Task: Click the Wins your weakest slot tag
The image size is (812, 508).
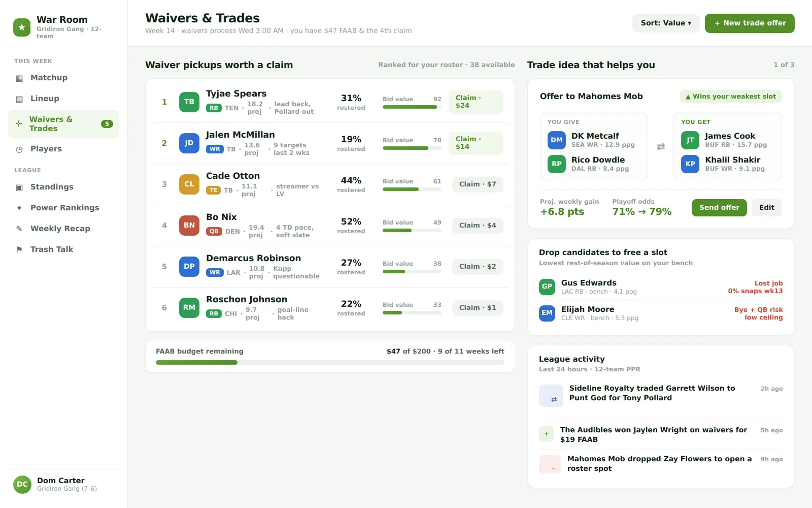Action: tap(731, 97)
